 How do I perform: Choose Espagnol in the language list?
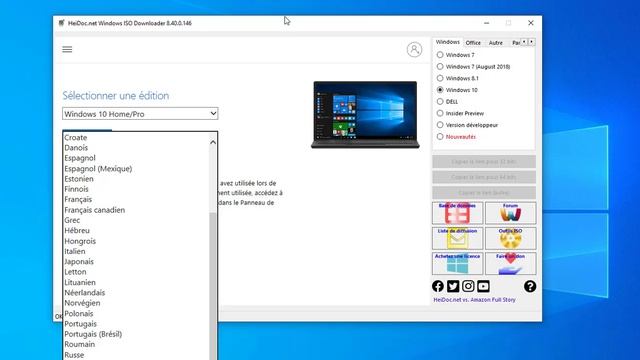[136, 158]
